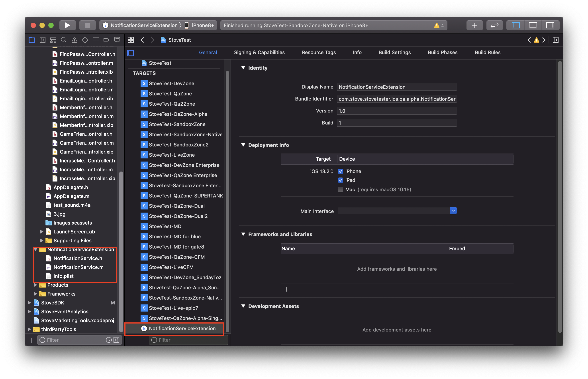Enable the Mac device checkbox
The image size is (588, 379).
pos(340,189)
